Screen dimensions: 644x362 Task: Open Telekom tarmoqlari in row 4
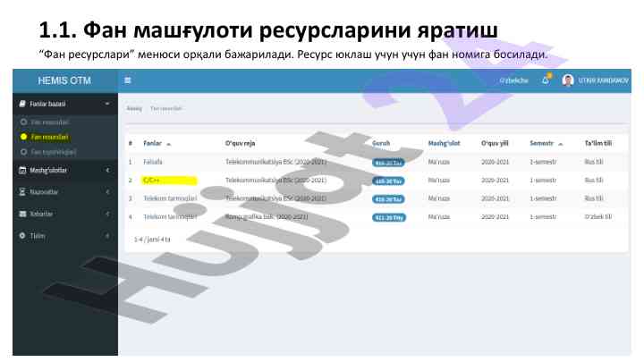(x=170, y=216)
